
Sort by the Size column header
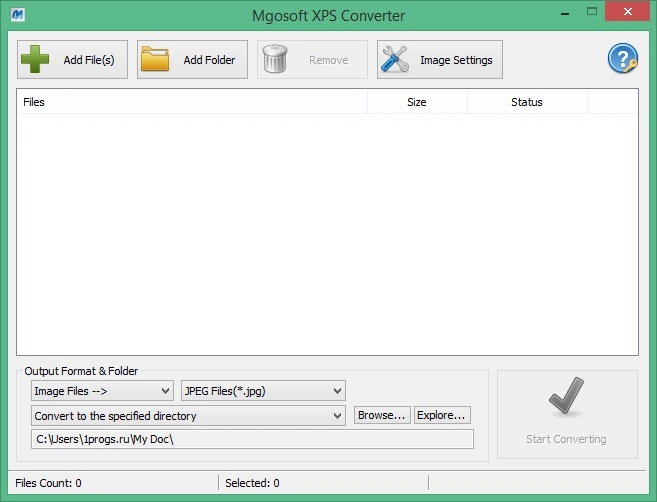click(417, 102)
